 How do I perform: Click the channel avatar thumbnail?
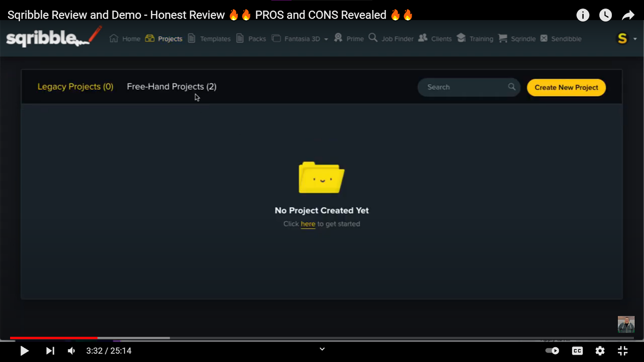626,324
